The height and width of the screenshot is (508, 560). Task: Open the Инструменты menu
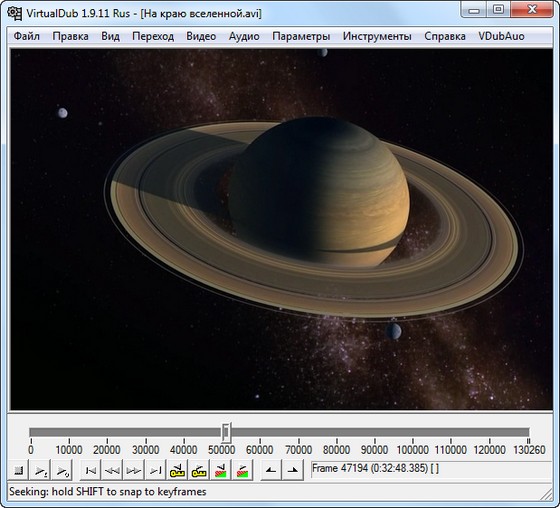click(377, 36)
